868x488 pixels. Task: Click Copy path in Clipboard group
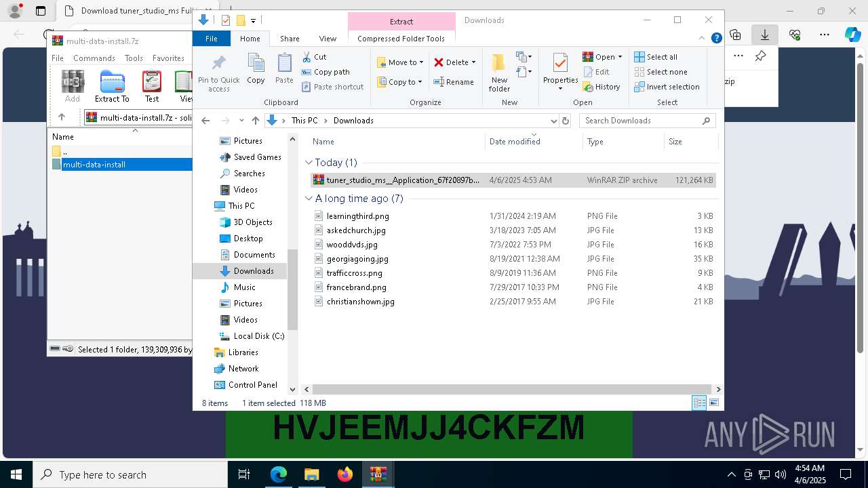pyautogui.click(x=325, y=72)
